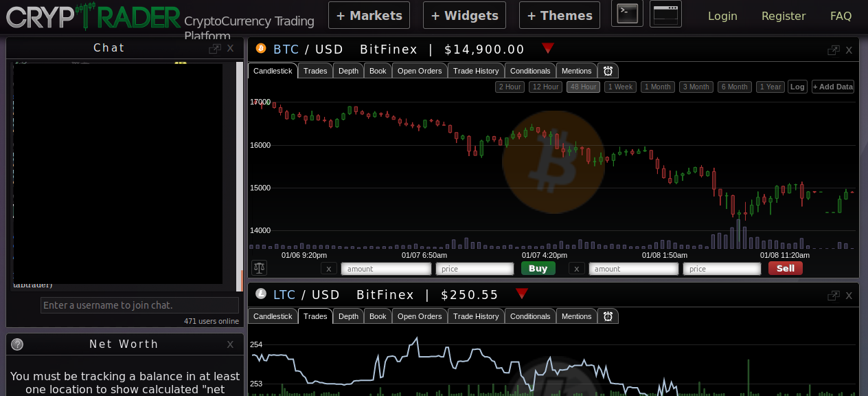
Task: Open Conditionals tab in LTC panel
Action: (530, 316)
